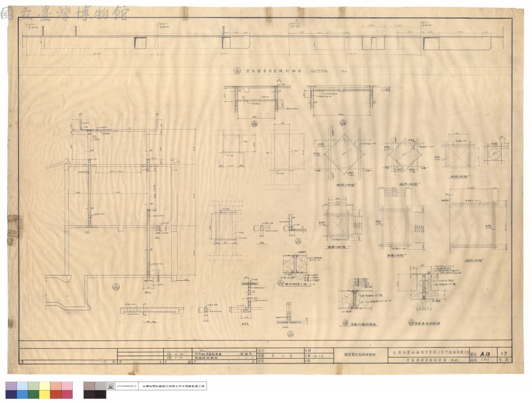Click the museum watermark text
This screenshot has width=532, height=404.
point(65,14)
